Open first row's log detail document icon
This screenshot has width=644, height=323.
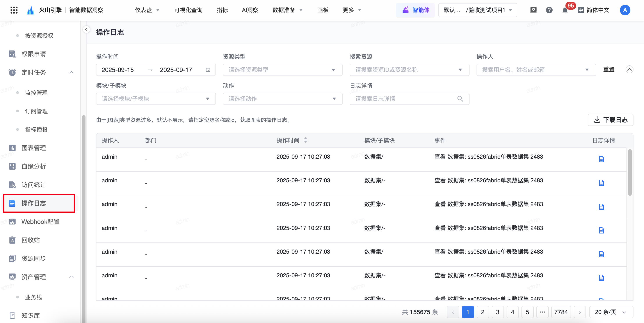click(601, 159)
